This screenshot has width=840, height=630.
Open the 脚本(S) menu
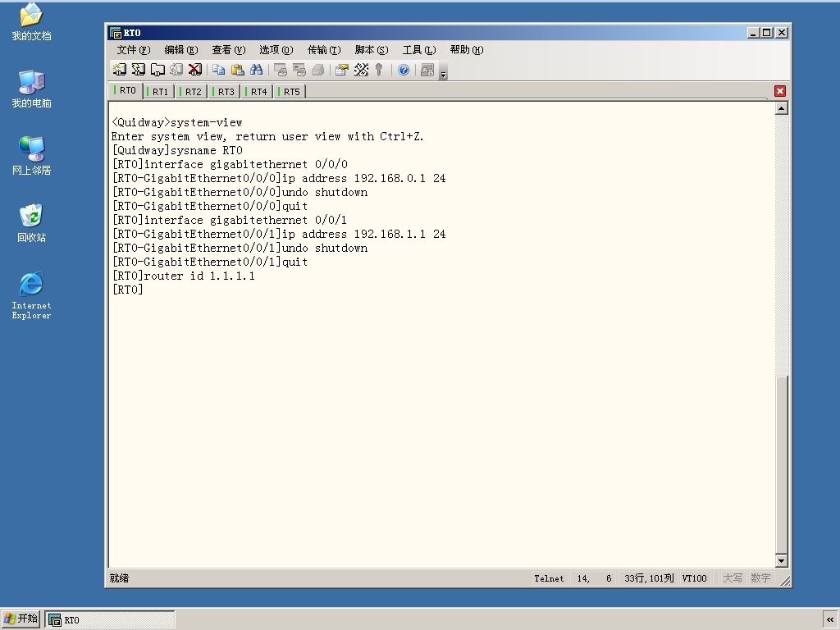point(372,50)
